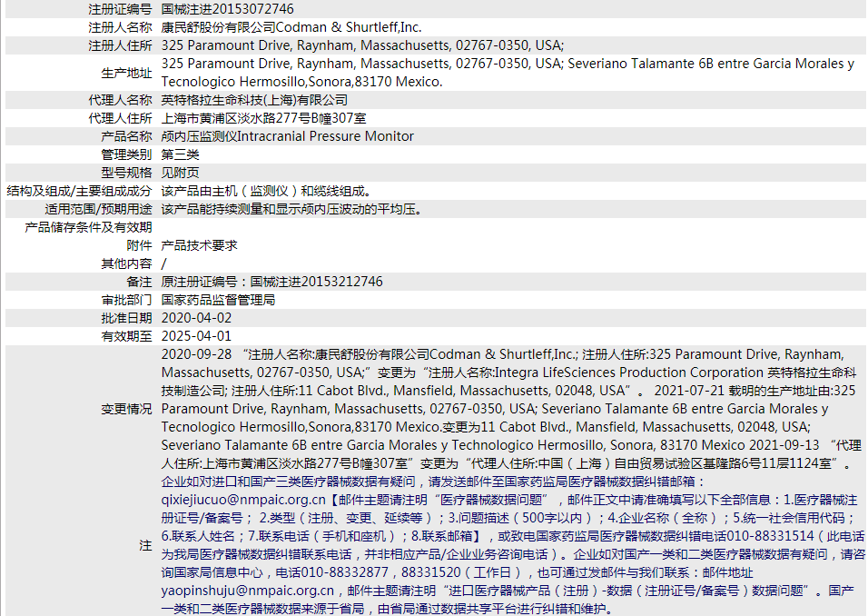
Task: Click registrant address value ending in USA;
Action: pos(362,45)
